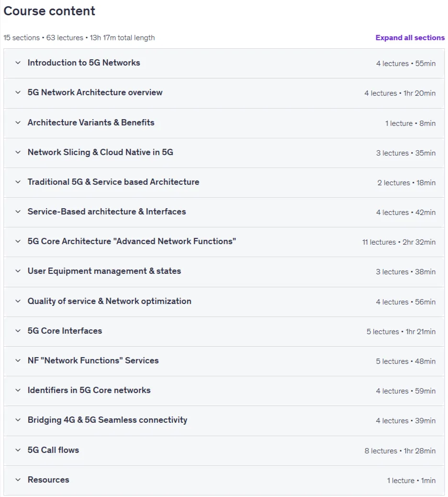Expand the 5G Call flows chevron
448x497 pixels.
tap(18, 450)
